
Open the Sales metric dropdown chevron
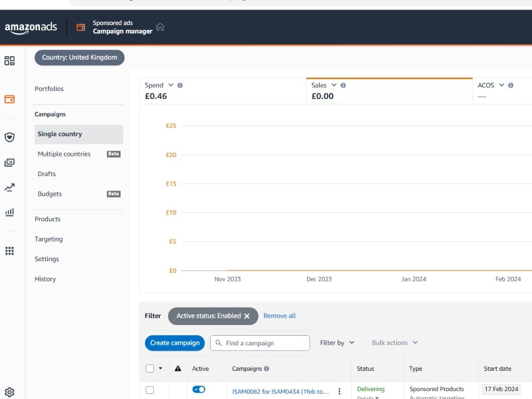(334, 85)
